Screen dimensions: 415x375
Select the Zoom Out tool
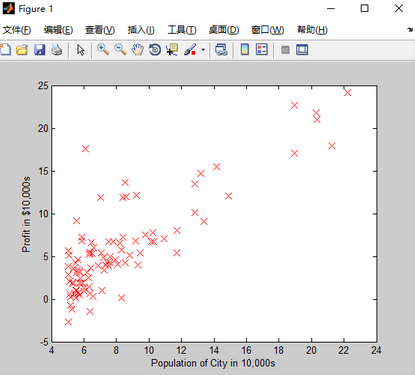[120, 50]
